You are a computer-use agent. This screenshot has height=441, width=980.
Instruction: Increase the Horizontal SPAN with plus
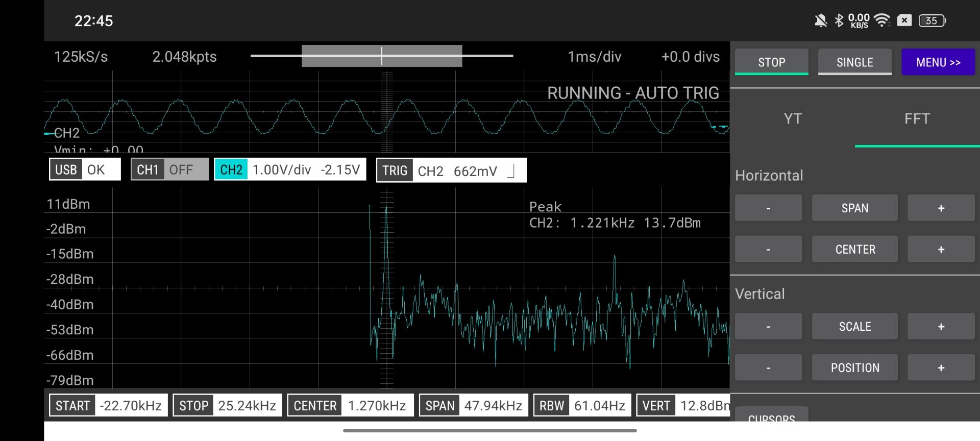tap(941, 208)
